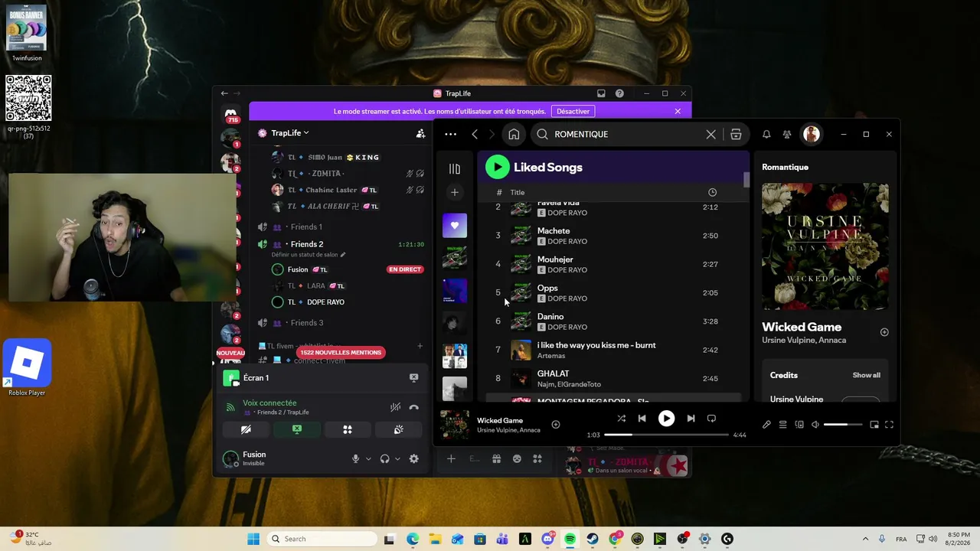Disconnect from the voice channel
This screenshot has width=980, height=551.
pos(413,407)
